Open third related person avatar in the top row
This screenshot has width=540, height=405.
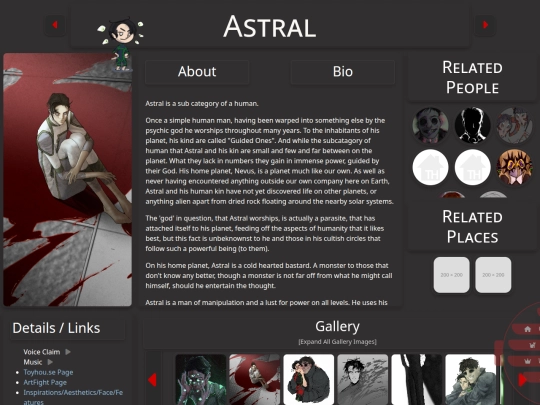[x=514, y=125]
